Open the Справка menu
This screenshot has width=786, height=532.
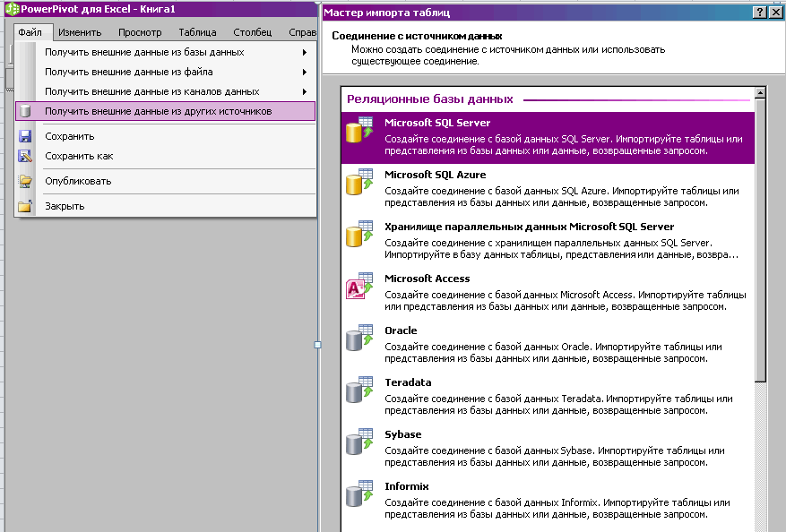coord(302,32)
